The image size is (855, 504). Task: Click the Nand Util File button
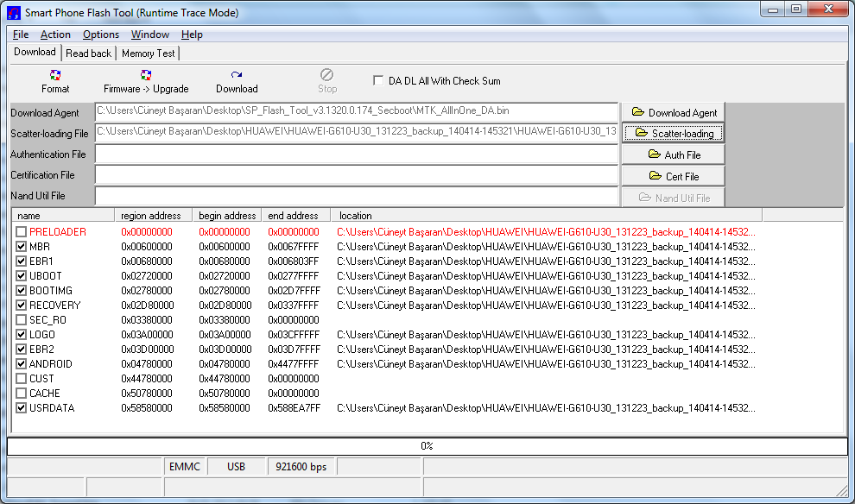click(x=674, y=198)
